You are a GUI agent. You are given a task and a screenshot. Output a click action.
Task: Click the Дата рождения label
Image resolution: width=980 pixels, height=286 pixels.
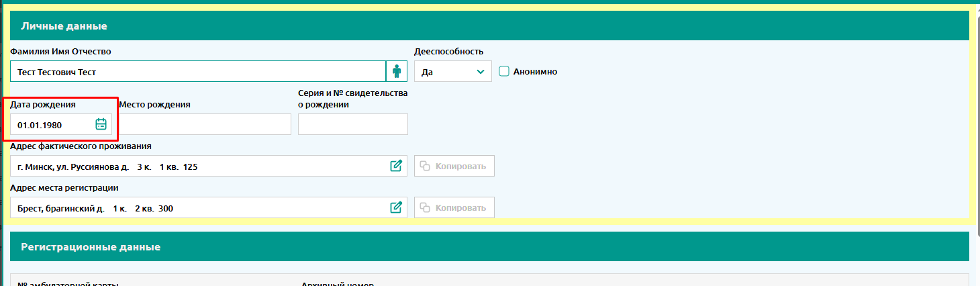(x=43, y=105)
